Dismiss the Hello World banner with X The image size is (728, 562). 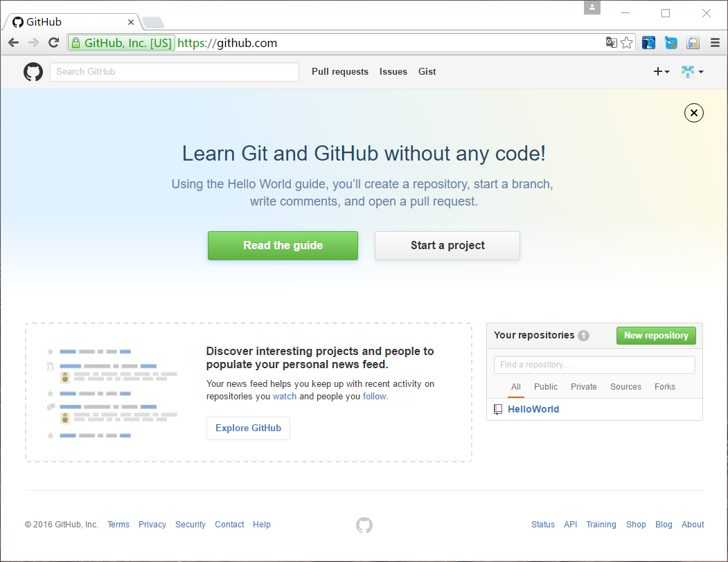click(693, 113)
